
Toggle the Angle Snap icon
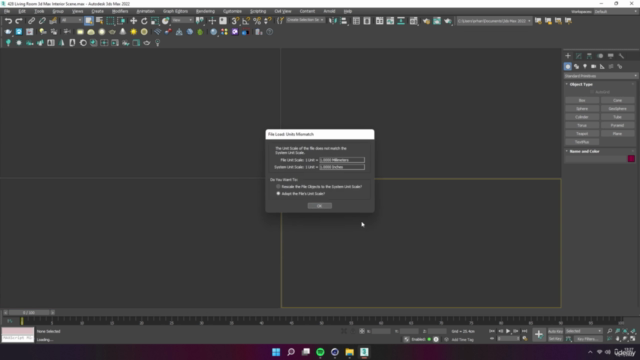pyautogui.click(x=246, y=21)
